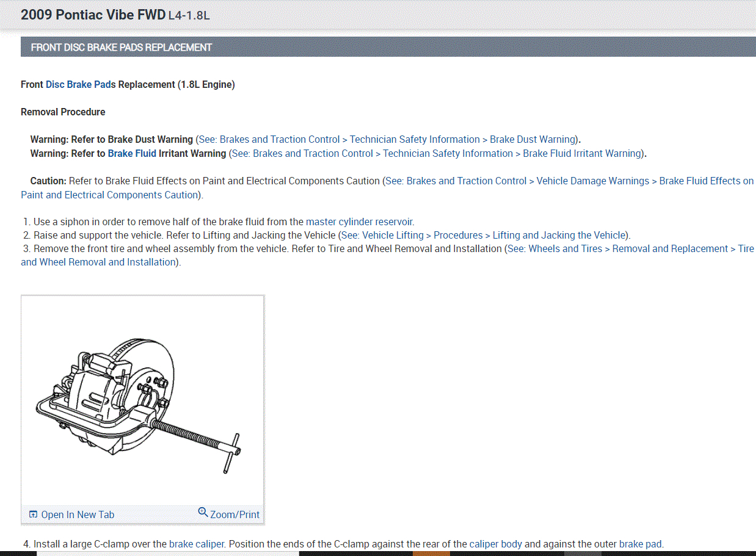The height and width of the screenshot is (556, 756).
Task: Follow the Brake Dust Warning reference link
Action: [387, 139]
